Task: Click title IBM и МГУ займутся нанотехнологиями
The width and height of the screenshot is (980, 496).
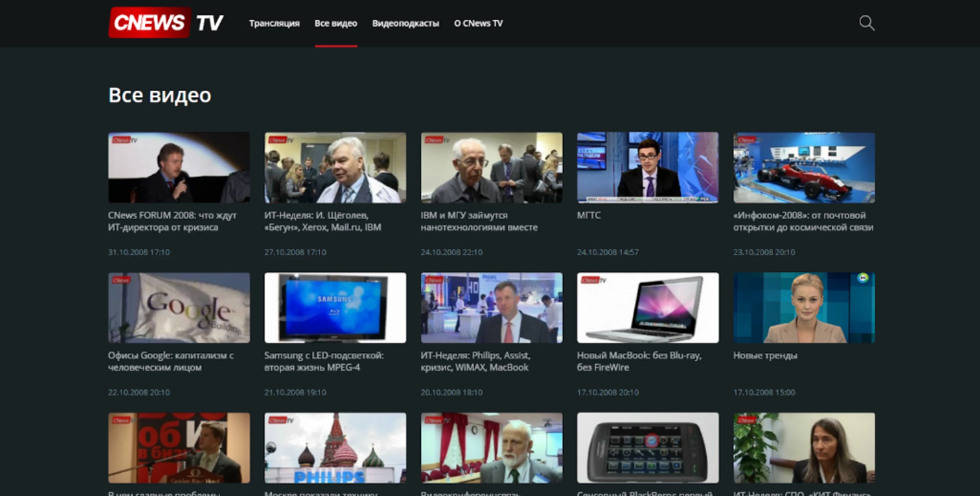Action: (x=479, y=221)
